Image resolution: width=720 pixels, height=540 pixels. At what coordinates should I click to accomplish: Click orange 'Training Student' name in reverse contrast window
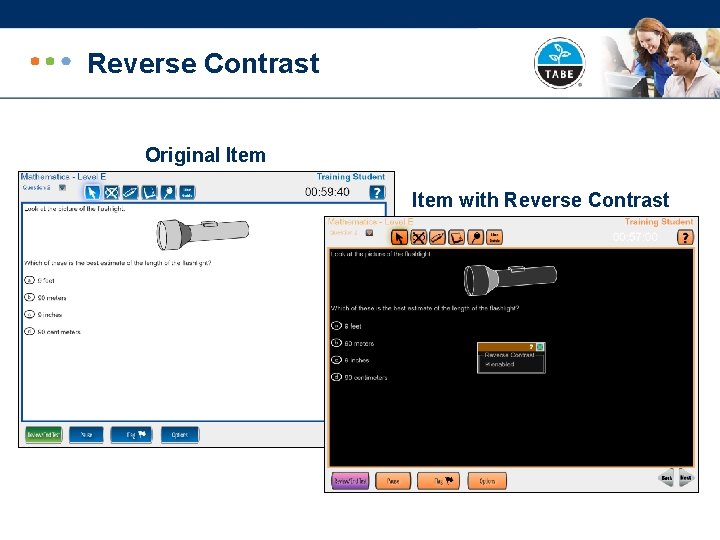point(659,222)
